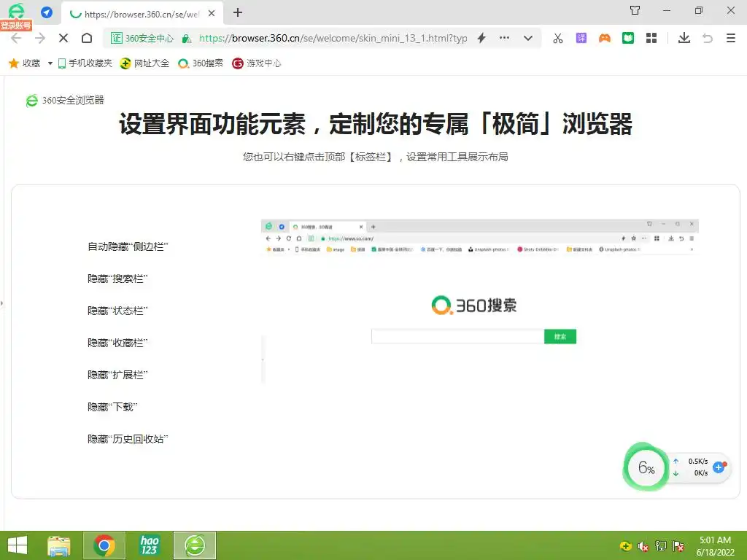Click the muted volume tray icon
Image resolution: width=747 pixels, height=560 pixels.
(643, 546)
